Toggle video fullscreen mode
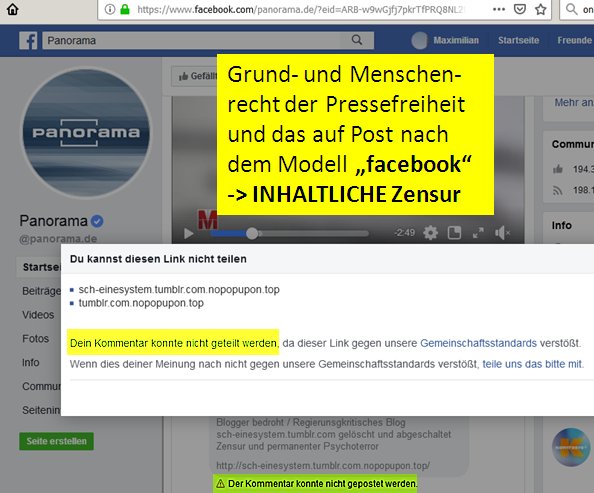Image resolution: width=594 pixels, height=493 pixels. 478,233
